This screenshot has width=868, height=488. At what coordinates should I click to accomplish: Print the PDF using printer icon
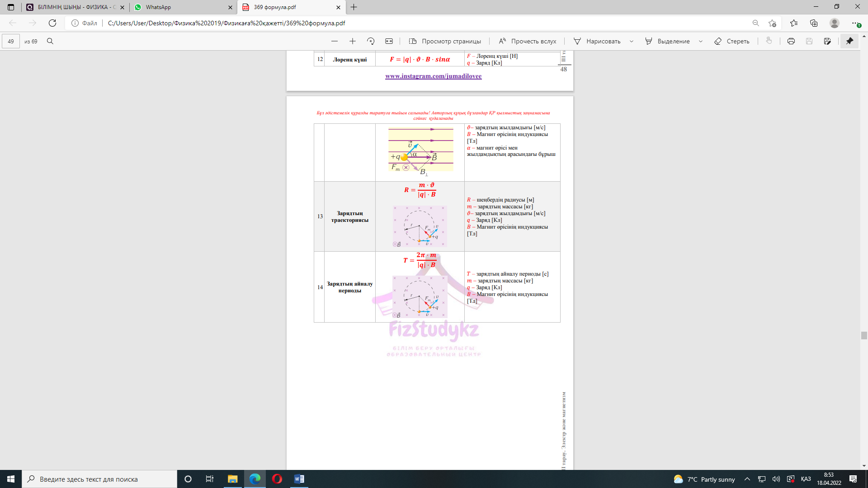coord(791,41)
